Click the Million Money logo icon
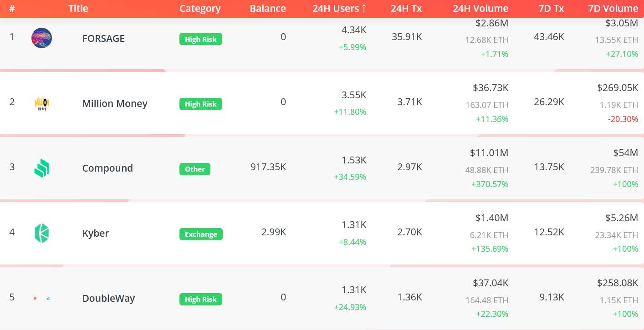Viewport: 644px width, 330px height. pos(41,103)
